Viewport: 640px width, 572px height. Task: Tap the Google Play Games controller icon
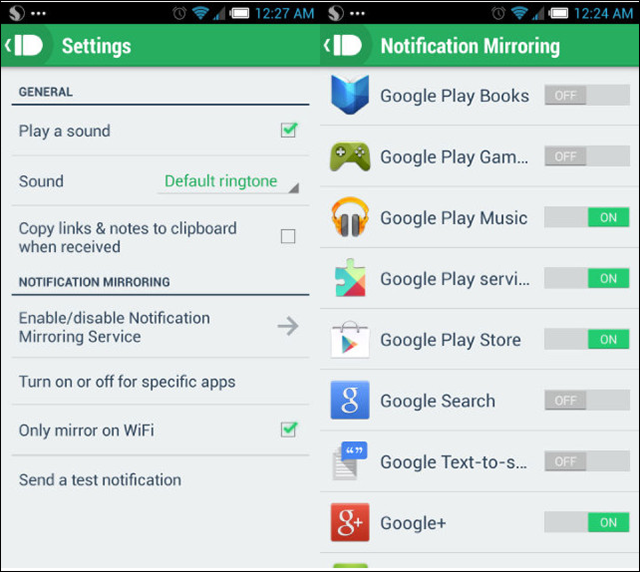pyautogui.click(x=350, y=156)
